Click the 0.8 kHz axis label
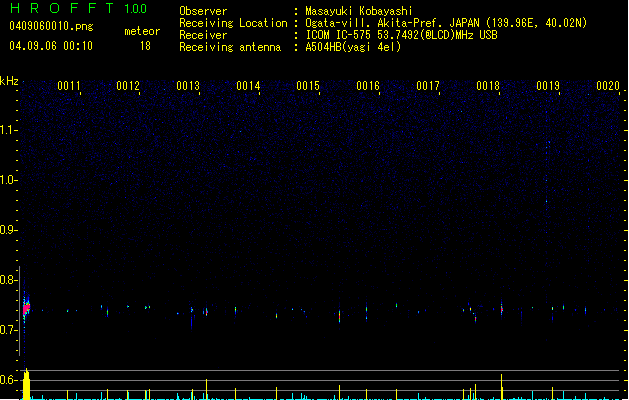The height and width of the screenshot is (400, 629). pos(8,280)
